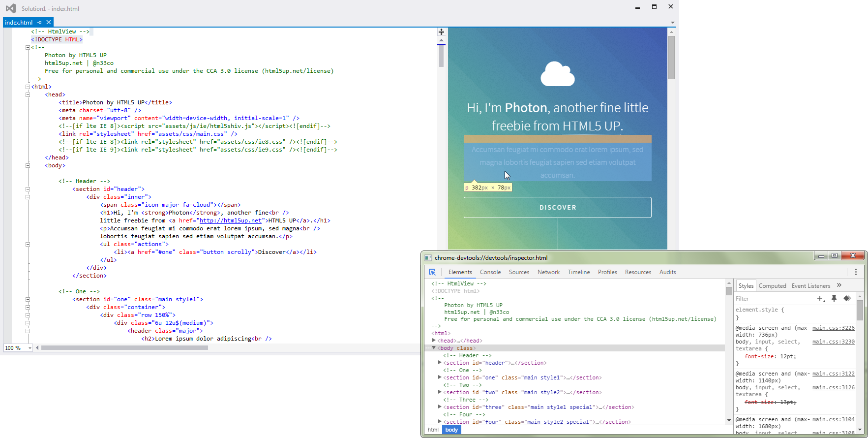Open the Audits tab in DevTools
868x438 pixels.
click(x=667, y=272)
